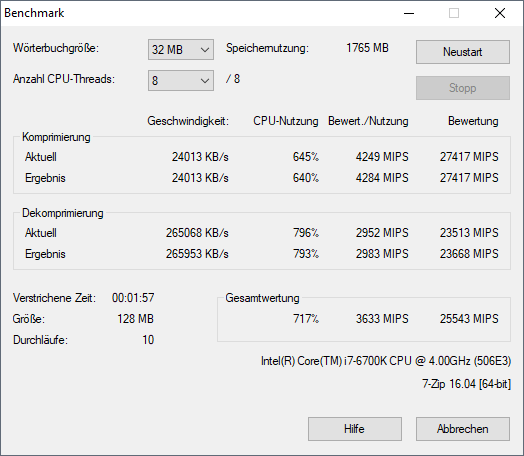Click the Dekomprimierung Ergebnis 23668 MIPS value
Screen dimensions: 524x456
pyautogui.click(x=469, y=254)
